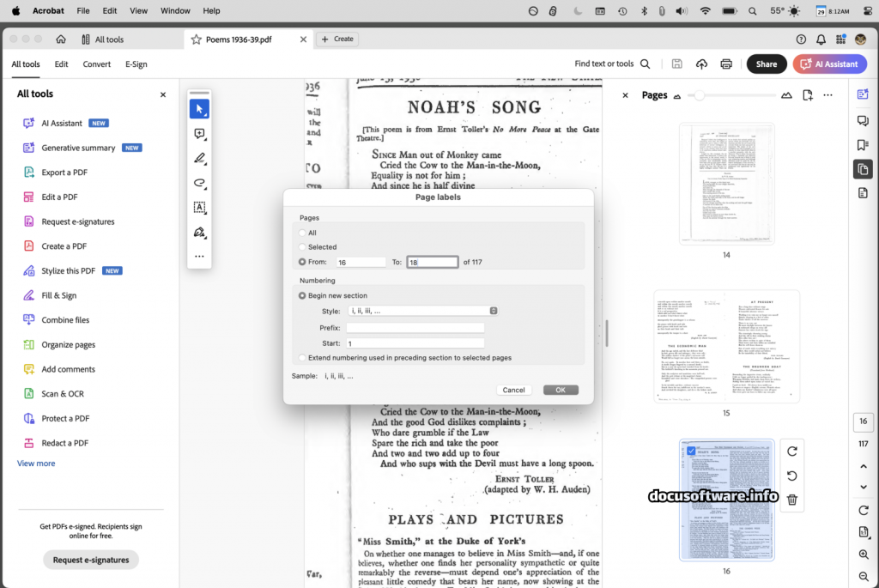This screenshot has width=879, height=588.
Task: Open the bookmarks panel icon
Action: (x=863, y=145)
